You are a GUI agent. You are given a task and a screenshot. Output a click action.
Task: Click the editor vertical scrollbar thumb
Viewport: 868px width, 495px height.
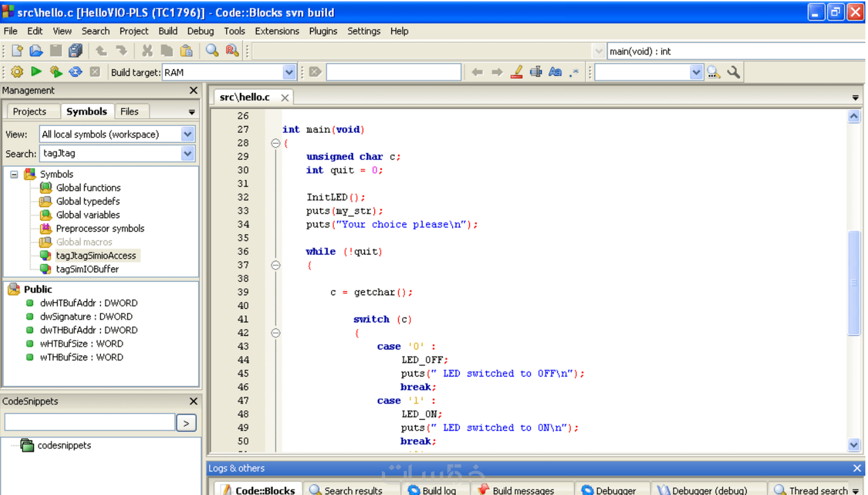pos(854,283)
